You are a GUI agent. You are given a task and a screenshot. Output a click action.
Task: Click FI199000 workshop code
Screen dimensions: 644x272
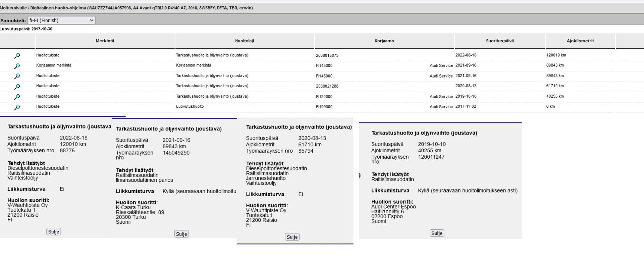[324, 107]
